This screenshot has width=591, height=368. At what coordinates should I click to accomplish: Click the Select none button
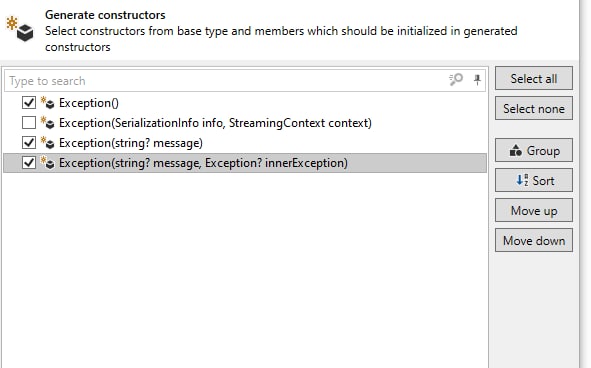tap(534, 109)
